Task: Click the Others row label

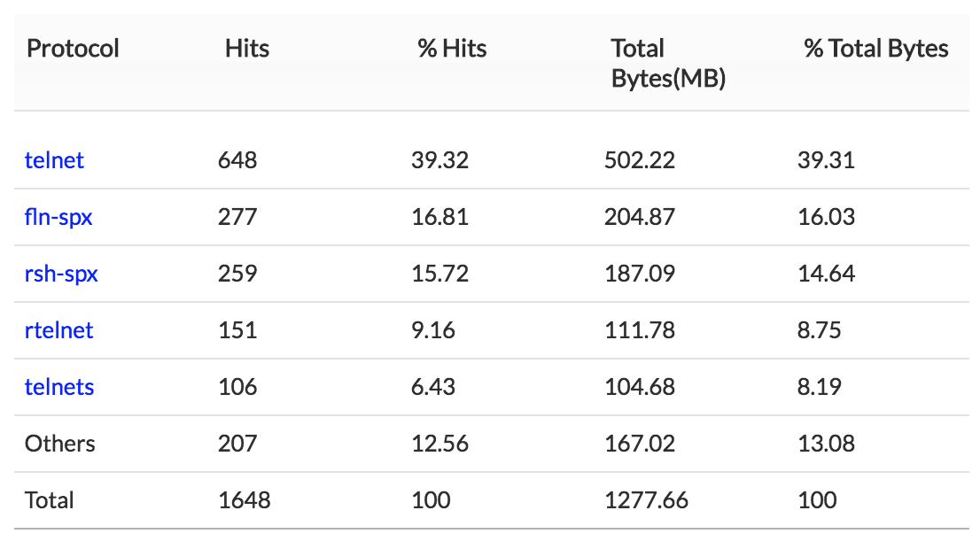Action: tap(59, 444)
